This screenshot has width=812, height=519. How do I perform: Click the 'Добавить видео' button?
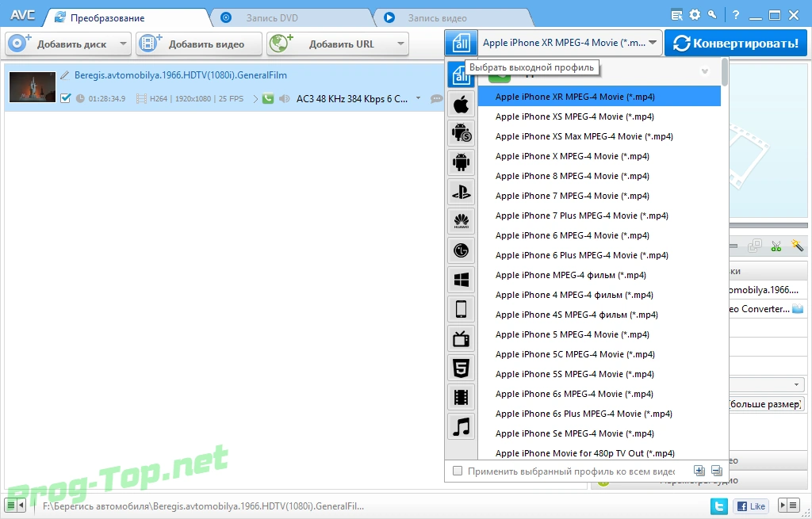tap(199, 44)
